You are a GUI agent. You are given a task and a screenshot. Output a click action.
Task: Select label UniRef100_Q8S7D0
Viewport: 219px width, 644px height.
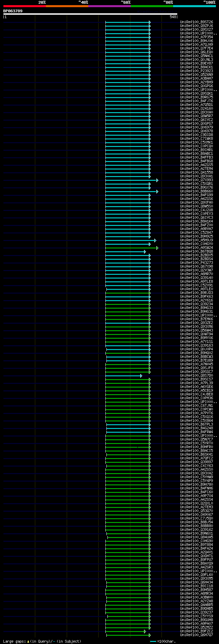coord(196,376)
